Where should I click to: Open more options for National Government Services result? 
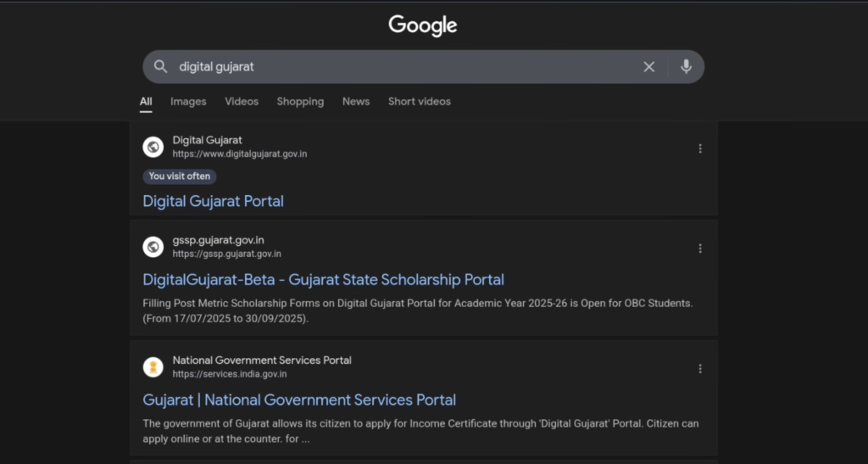pos(700,369)
